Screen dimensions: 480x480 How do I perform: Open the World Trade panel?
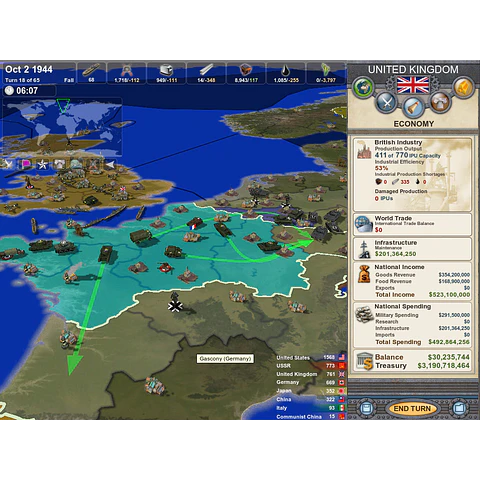(x=413, y=224)
